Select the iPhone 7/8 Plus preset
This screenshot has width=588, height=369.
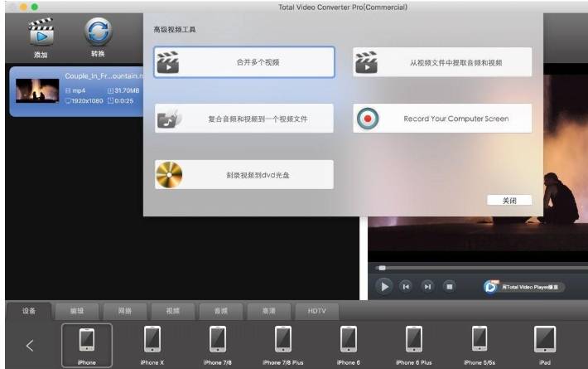click(x=283, y=345)
